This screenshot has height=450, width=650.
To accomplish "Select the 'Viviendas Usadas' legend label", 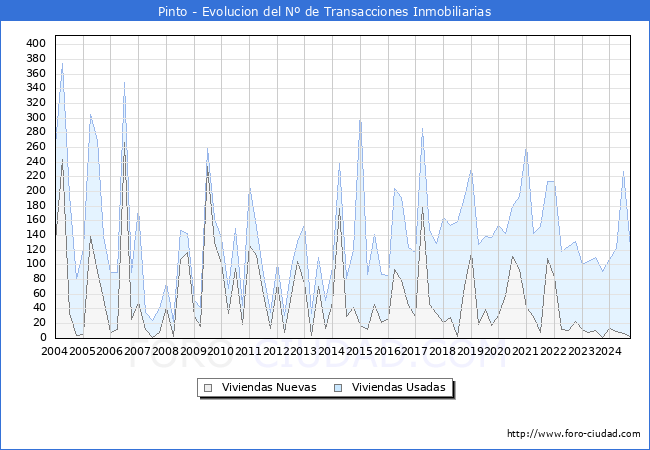I will pos(399,387).
